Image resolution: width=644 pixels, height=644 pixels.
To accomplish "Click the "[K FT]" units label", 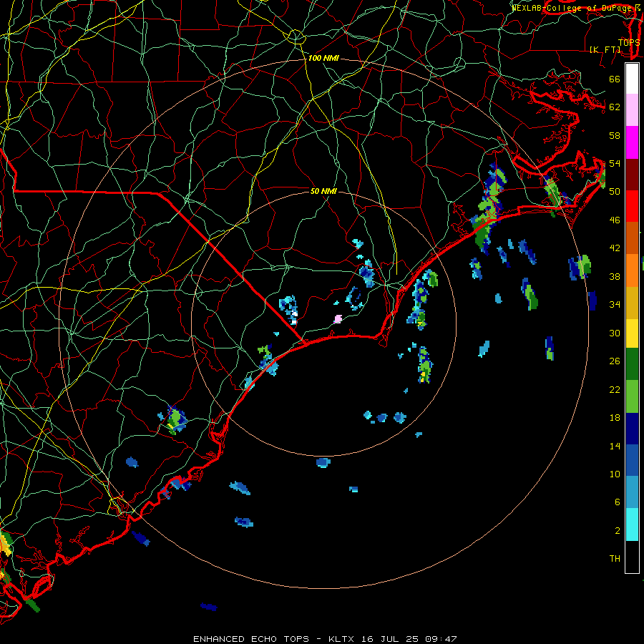I will click(605, 50).
